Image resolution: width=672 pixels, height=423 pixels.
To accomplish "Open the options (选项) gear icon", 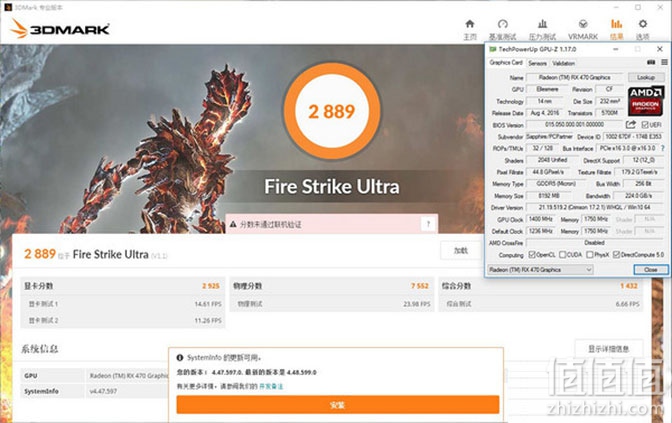I will tap(643, 24).
